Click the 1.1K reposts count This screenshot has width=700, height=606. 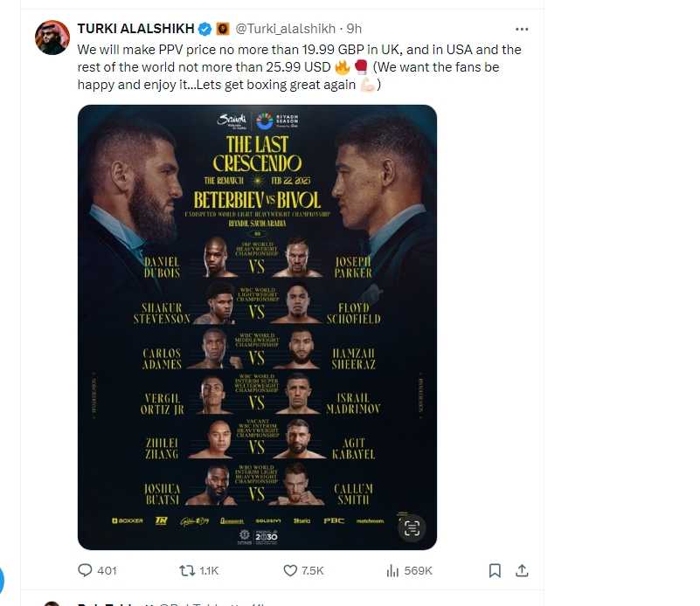pyautogui.click(x=209, y=571)
